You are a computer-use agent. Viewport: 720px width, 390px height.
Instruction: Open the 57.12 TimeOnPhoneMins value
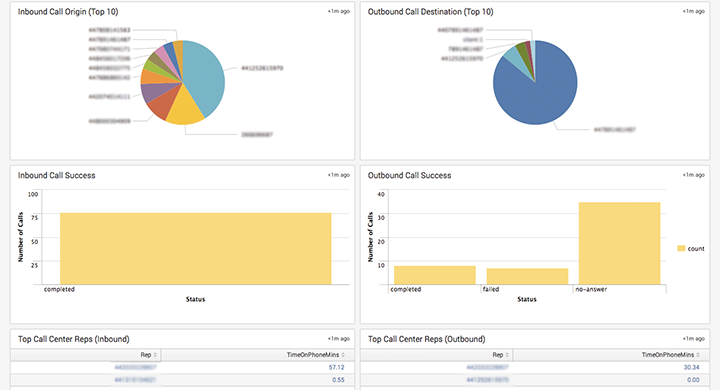337,367
